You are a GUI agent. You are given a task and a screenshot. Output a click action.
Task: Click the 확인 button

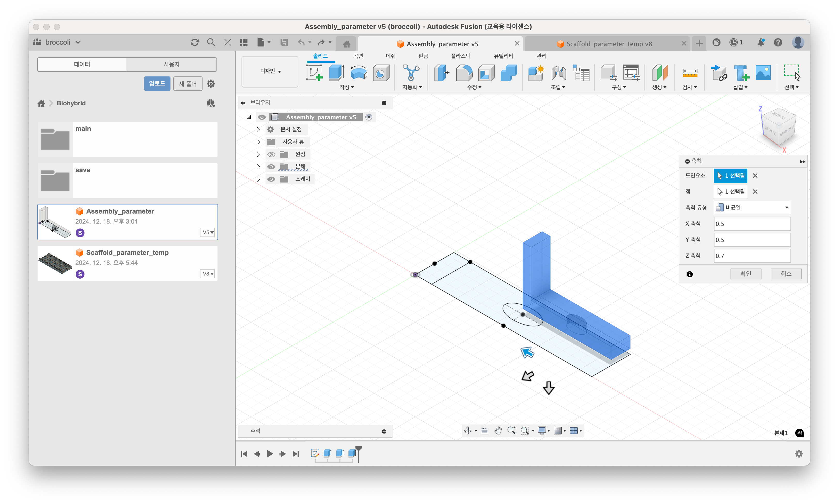pyautogui.click(x=745, y=274)
